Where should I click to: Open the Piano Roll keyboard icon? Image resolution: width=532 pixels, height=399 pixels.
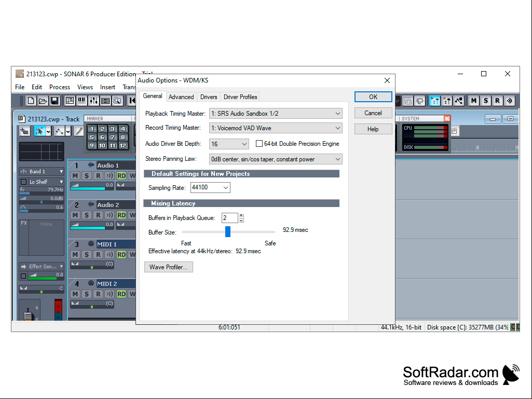(82, 101)
